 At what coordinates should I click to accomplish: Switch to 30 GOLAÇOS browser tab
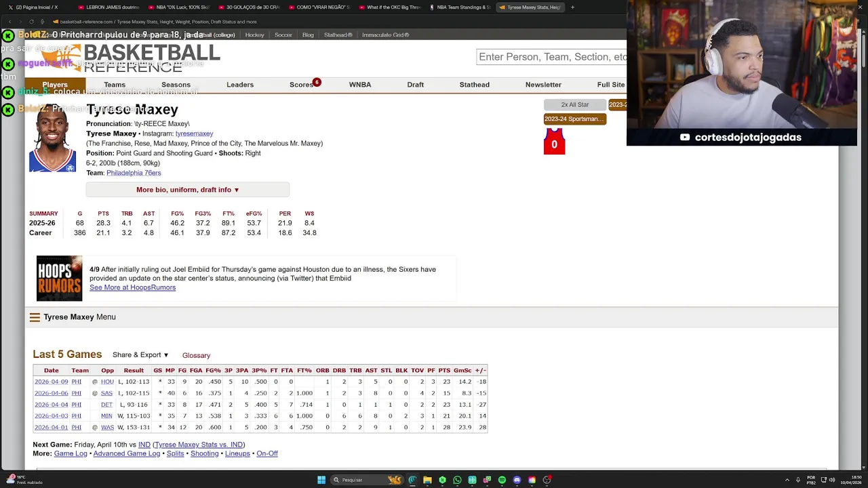coord(248,7)
